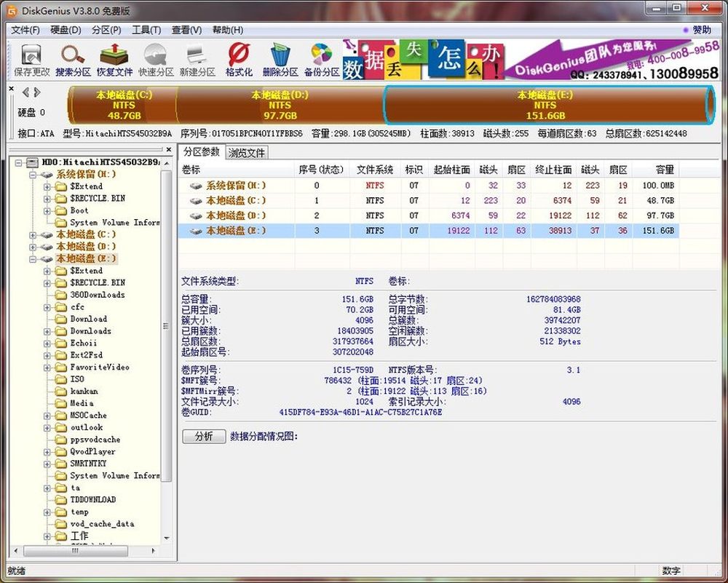This screenshot has width=728, height=583.
Task: Open the 恢复文件 (Recover Files) tool
Action: pos(115,60)
